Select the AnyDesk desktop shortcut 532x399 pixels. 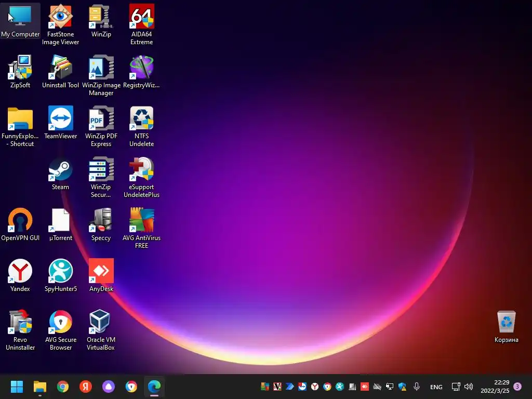click(101, 275)
